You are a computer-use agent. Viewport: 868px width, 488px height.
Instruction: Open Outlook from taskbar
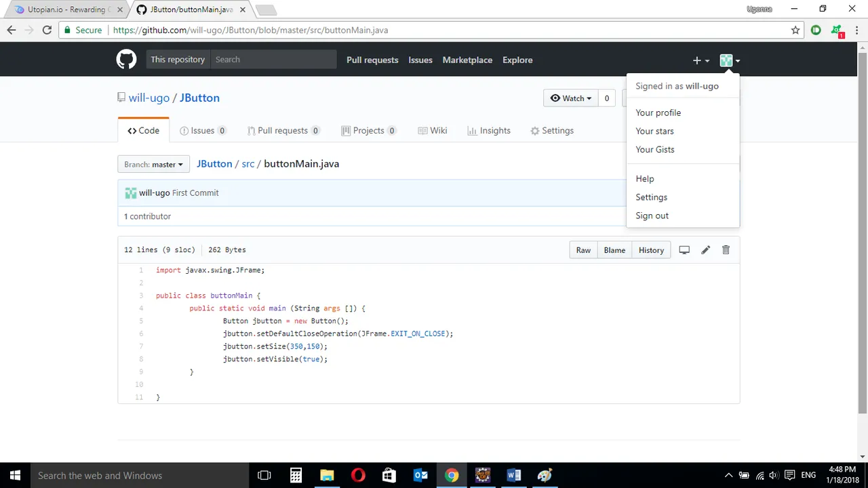420,475
